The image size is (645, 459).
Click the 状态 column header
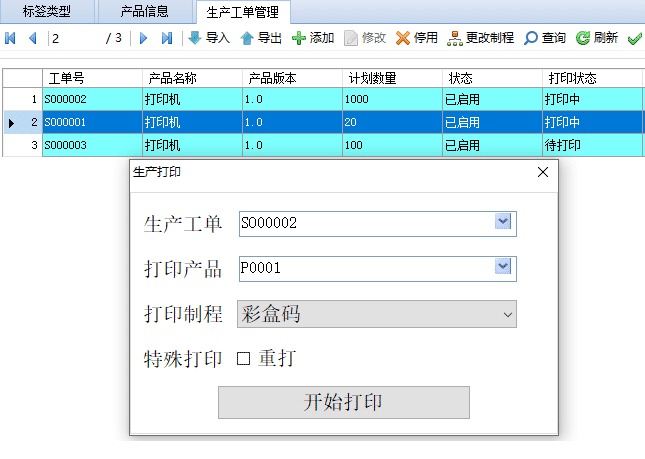pos(492,78)
